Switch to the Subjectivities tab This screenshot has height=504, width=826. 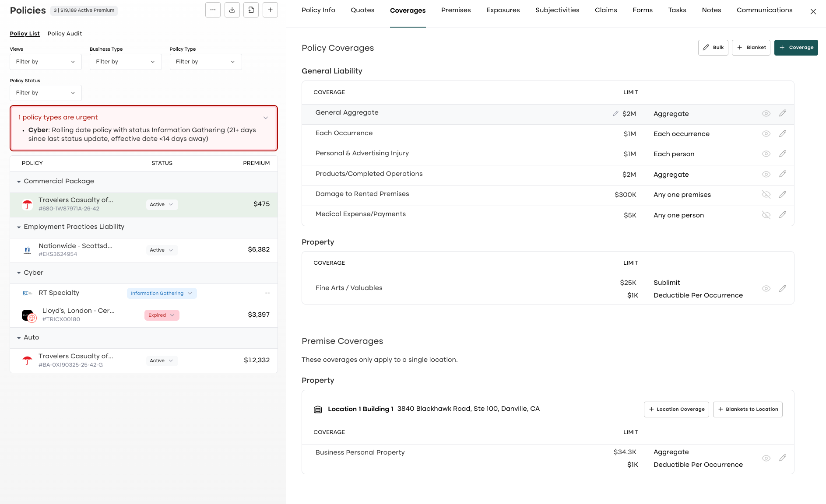557,10
